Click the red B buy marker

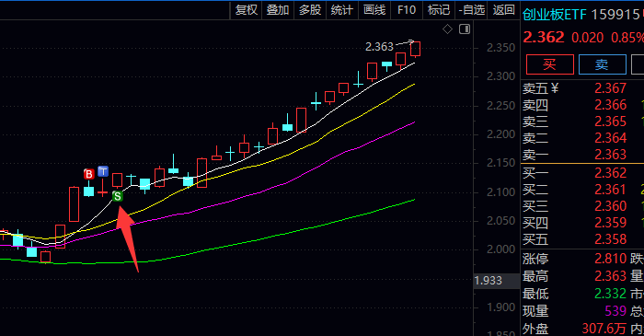pos(88,174)
